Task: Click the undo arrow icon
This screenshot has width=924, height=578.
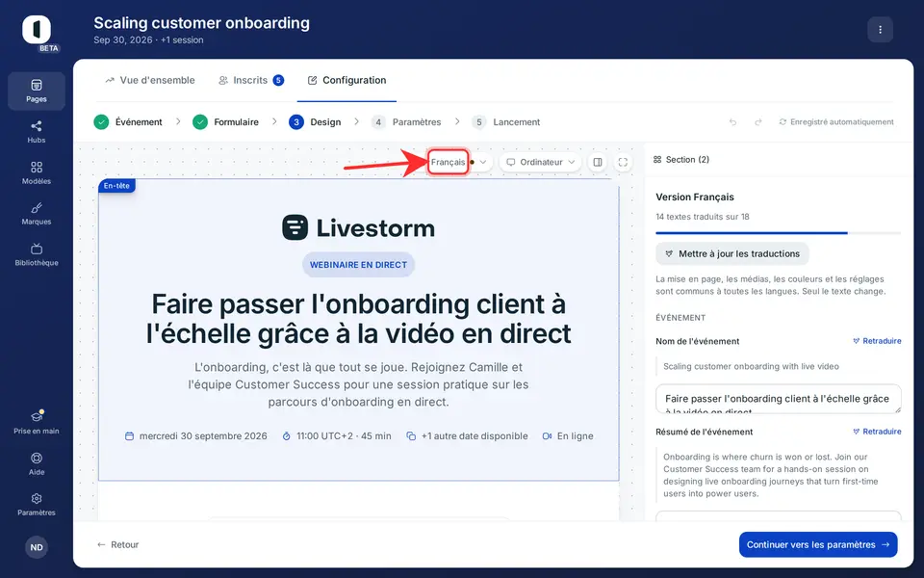Action: tap(732, 122)
